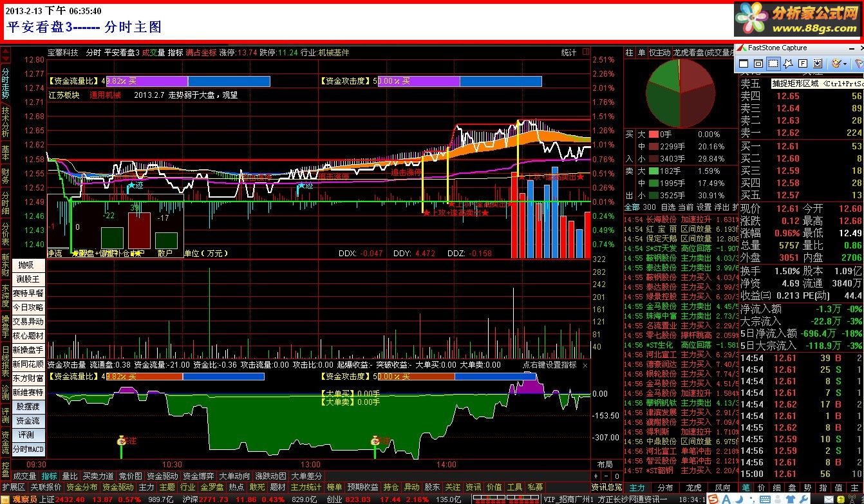The image size is (864, 504).
Task: Open the 关联报价 bottom tab
Action: 46,487
